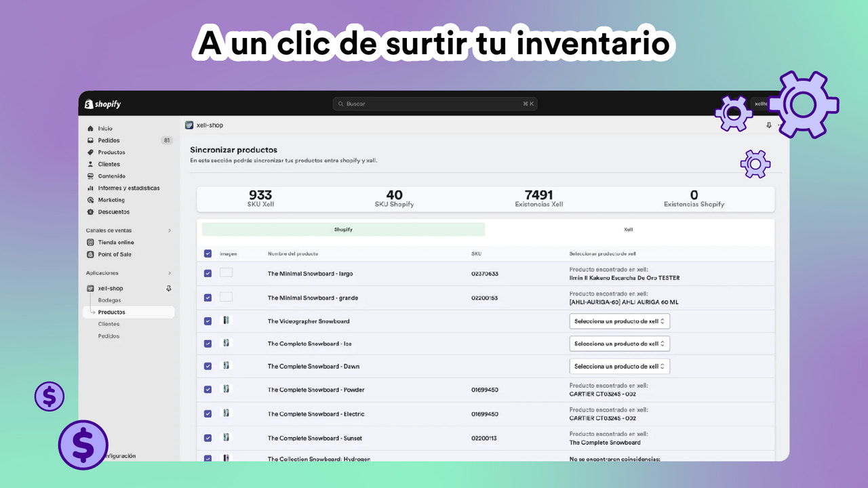Image resolution: width=868 pixels, height=488 pixels.
Task: Click the 933 SKU Xell counter
Action: 260,199
